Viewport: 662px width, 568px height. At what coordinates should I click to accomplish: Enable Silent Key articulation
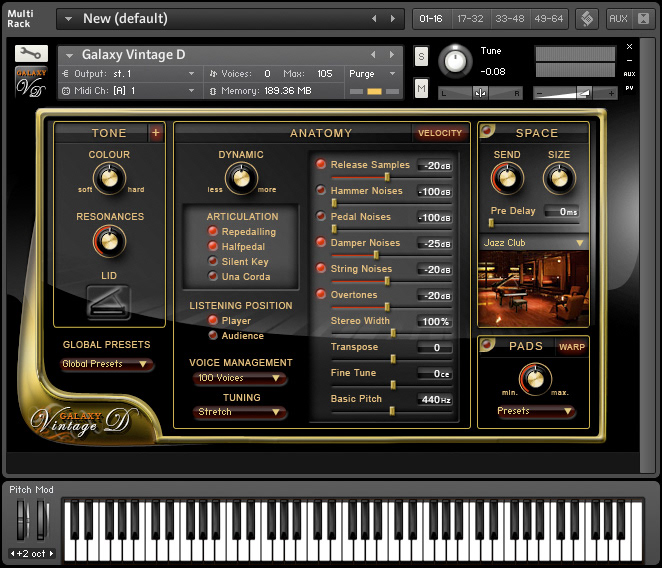[213, 261]
